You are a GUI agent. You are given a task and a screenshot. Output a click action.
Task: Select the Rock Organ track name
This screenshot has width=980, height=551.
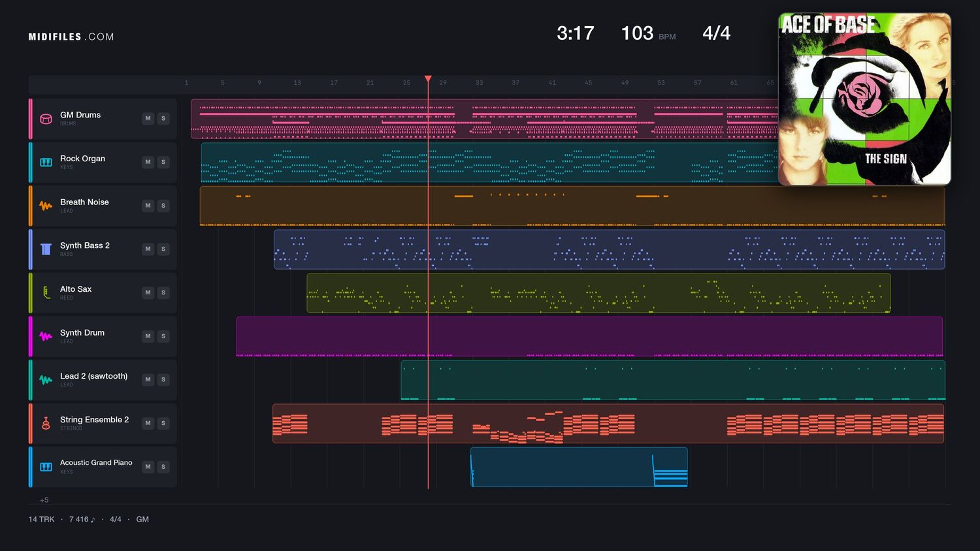click(x=82, y=159)
